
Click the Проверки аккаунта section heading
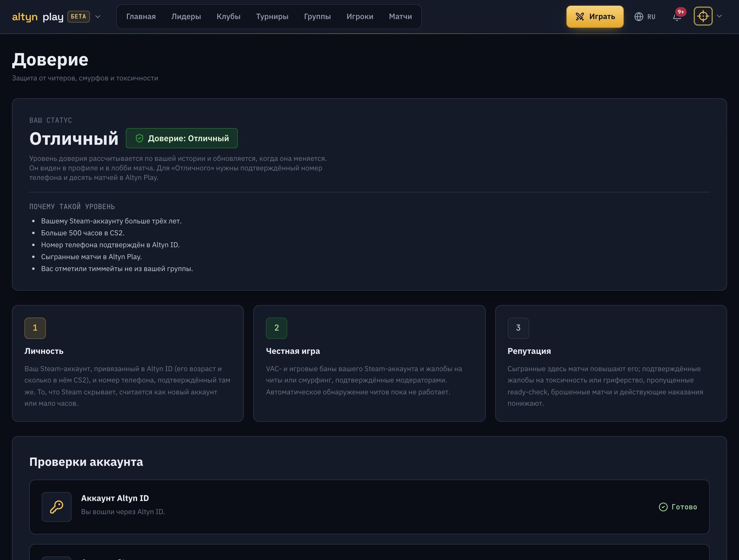[86, 462]
